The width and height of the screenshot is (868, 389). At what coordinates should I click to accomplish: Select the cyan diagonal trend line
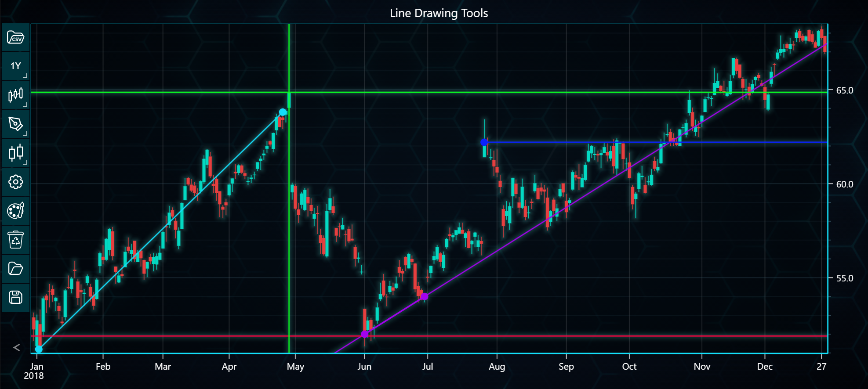click(161, 231)
